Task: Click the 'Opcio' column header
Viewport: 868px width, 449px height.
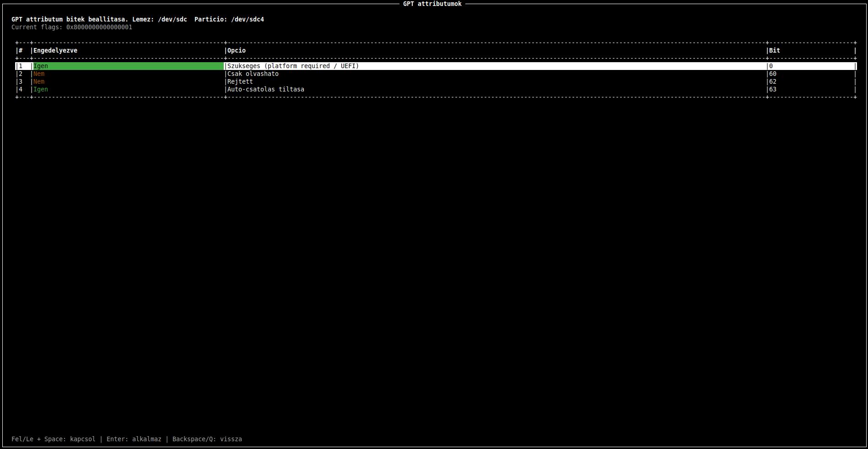Action: 237,50
